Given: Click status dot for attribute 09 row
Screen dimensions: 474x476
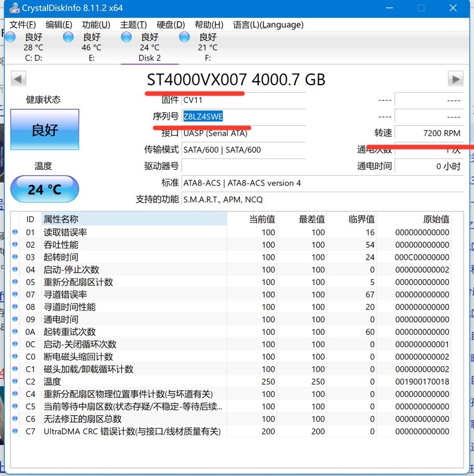Looking at the screenshot, I should tap(15, 319).
